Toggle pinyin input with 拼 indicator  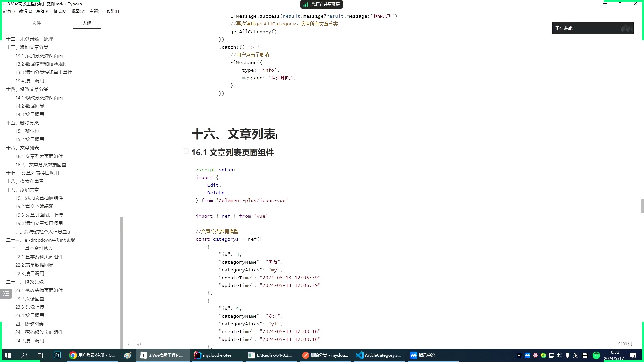coord(584,355)
